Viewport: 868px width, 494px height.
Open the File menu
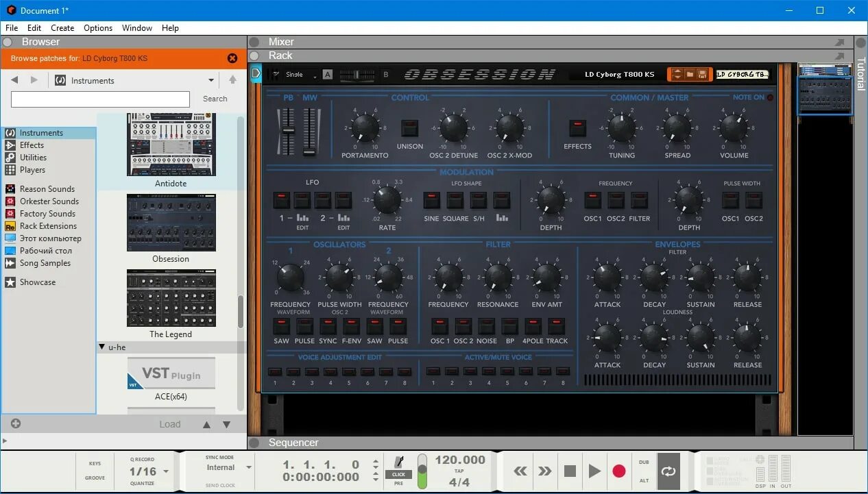pyautogui.click(x=12, y=28)
